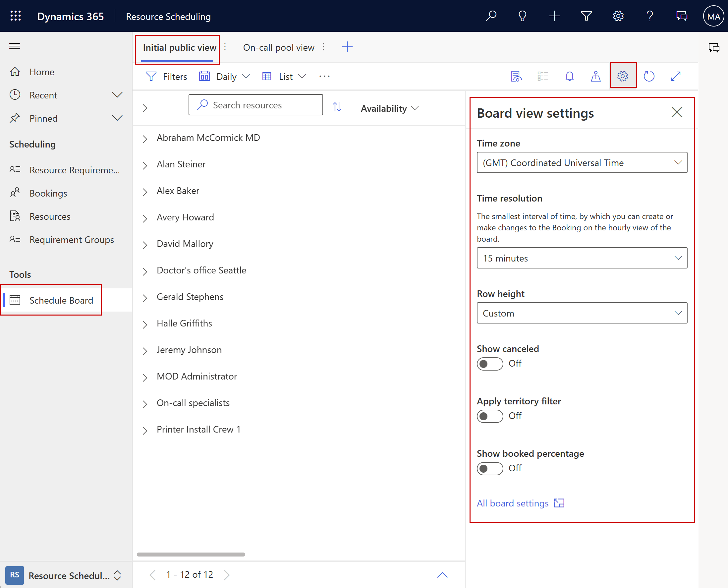Turn on Show booked percentage
728x588 pixels.
pyautogui.click(x=489, y=467)
